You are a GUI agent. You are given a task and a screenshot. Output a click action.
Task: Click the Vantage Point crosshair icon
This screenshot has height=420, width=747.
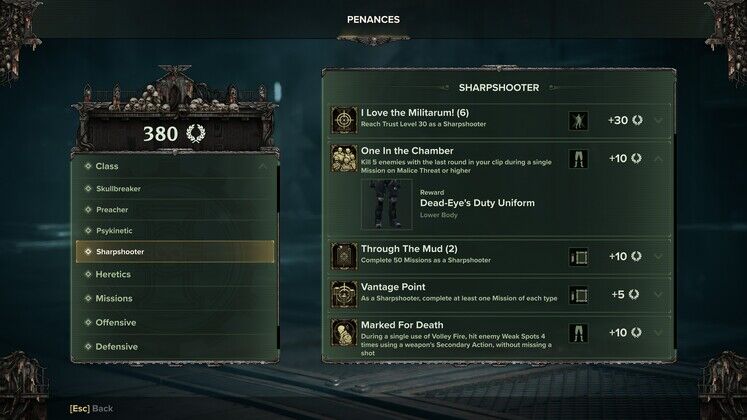click(x=344, y=294)
